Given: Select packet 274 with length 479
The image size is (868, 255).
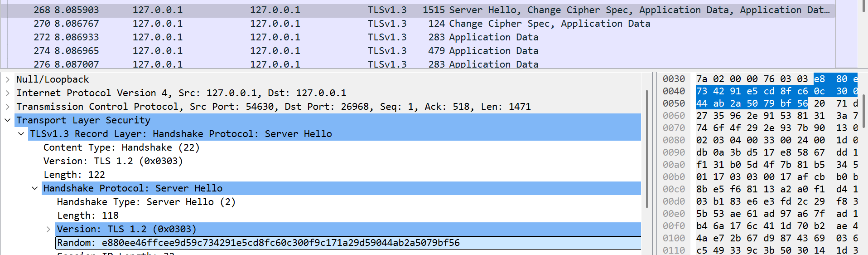Looking at the screenshot, I should (408, 51).
